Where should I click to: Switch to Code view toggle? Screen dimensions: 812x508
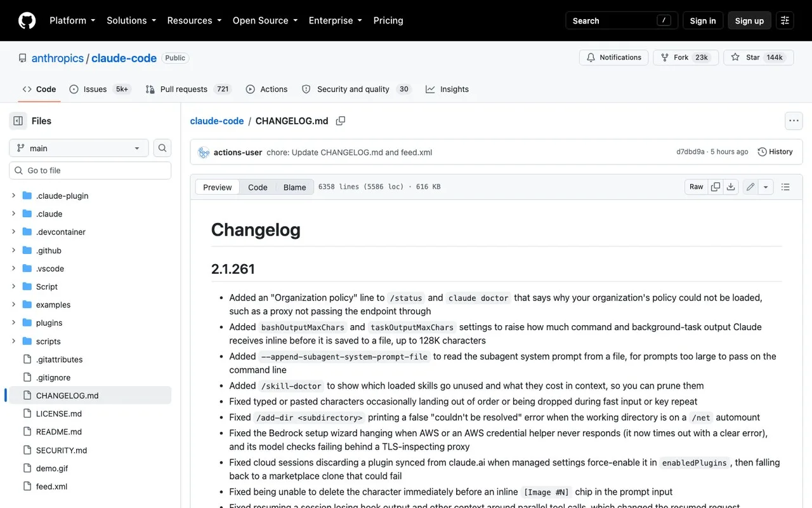coord(258,187)
